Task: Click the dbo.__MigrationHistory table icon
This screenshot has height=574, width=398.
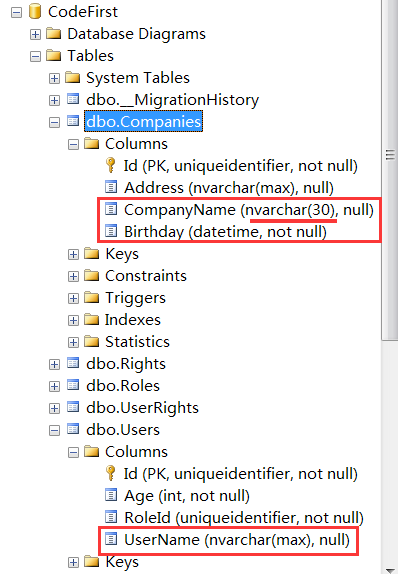Action: 73,99
